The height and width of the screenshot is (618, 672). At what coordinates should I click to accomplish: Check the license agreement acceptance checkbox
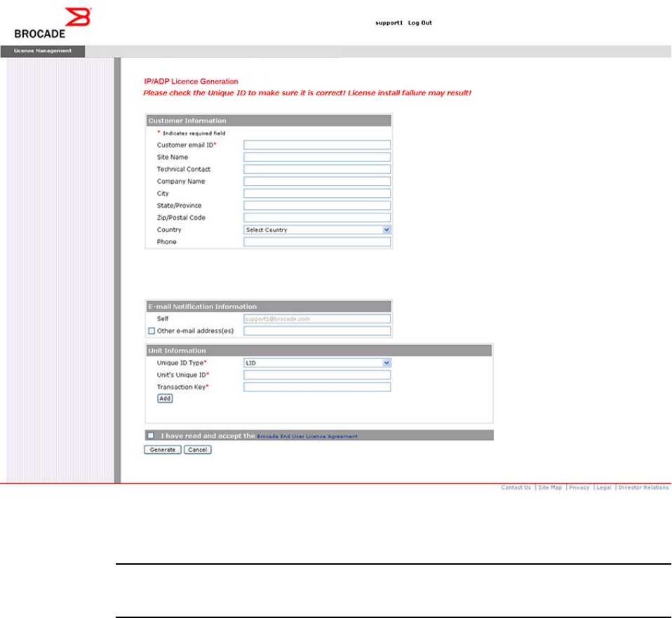[x=151, y=436]
